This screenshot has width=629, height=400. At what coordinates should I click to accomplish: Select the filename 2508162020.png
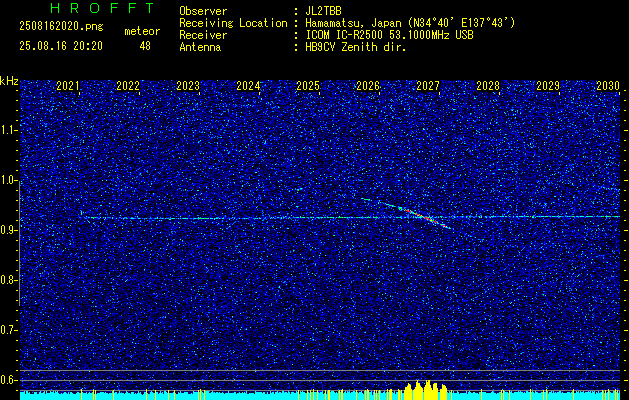click(x=61, y=27)
